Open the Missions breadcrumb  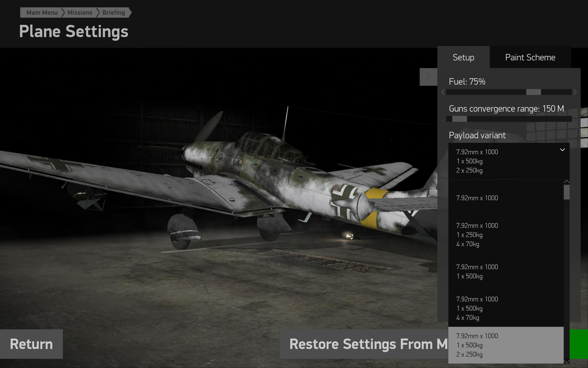click(80, 13)
